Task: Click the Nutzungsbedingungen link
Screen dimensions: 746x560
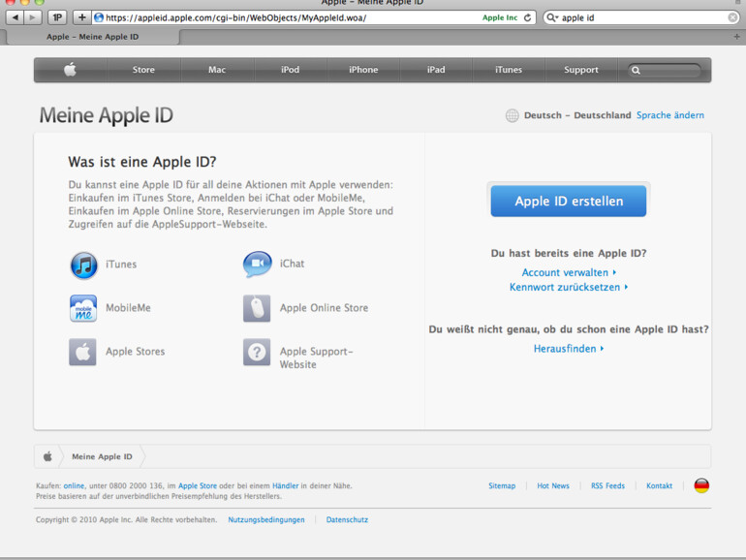Action: pyautogui.click(x=266, y=519)
